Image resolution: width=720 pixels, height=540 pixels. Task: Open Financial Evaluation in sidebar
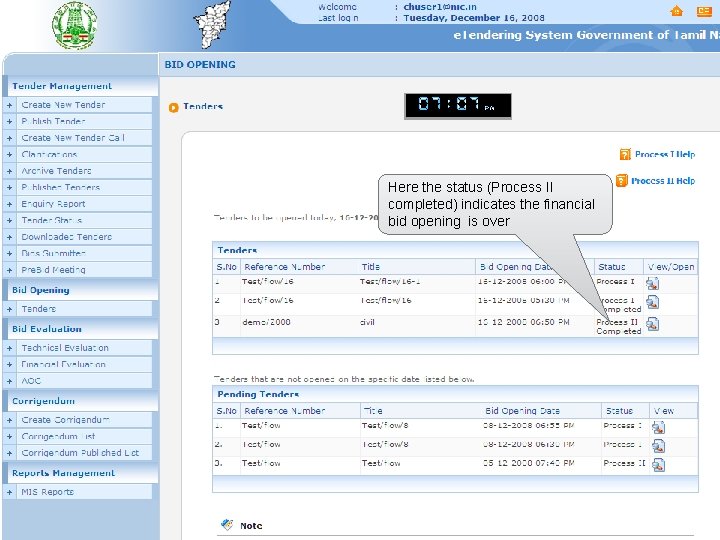63,365
